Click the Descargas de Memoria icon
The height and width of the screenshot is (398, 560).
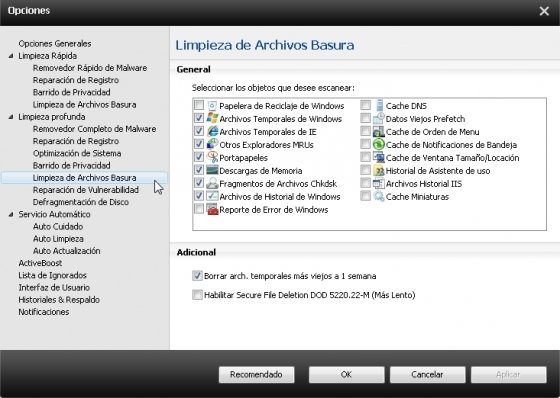[x=212, y=170]
